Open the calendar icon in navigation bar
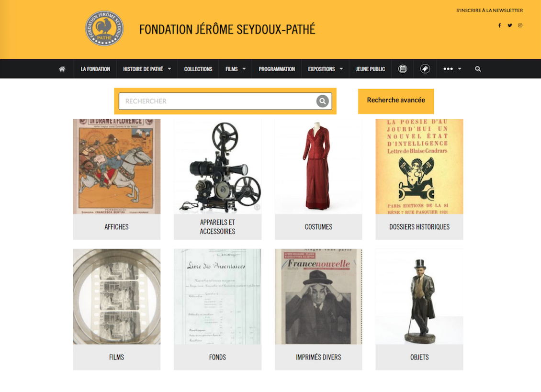Image resolution: width=541 pixels, height=392 pixels. point(402,69)
